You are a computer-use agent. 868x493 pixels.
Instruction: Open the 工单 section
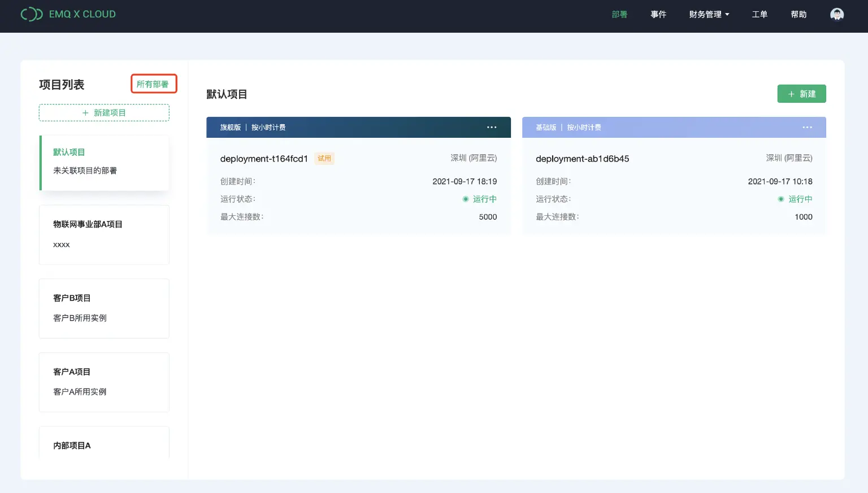pyautogui.click(x=759, y=14)
